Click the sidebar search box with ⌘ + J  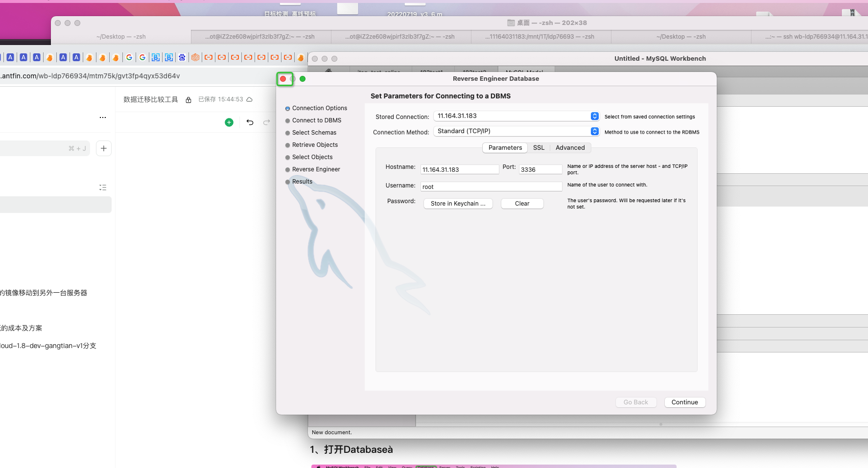pyautogui.click(x=45, y=148)
